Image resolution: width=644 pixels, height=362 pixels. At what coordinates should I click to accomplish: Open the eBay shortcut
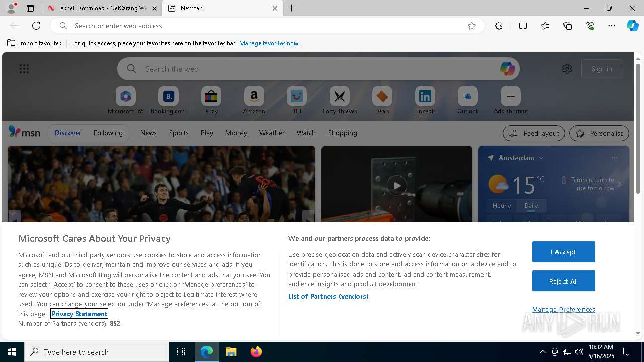point(211,101)
